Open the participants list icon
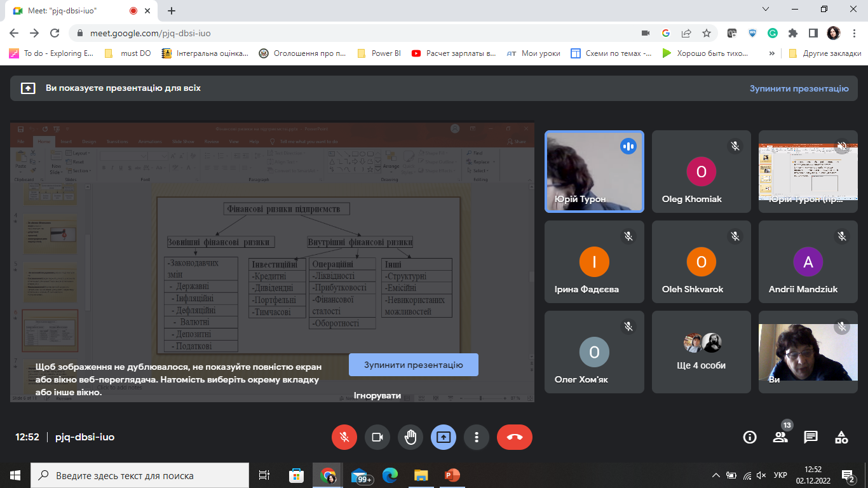This screenshot has height=488, width=868. [x=780, y=437]
